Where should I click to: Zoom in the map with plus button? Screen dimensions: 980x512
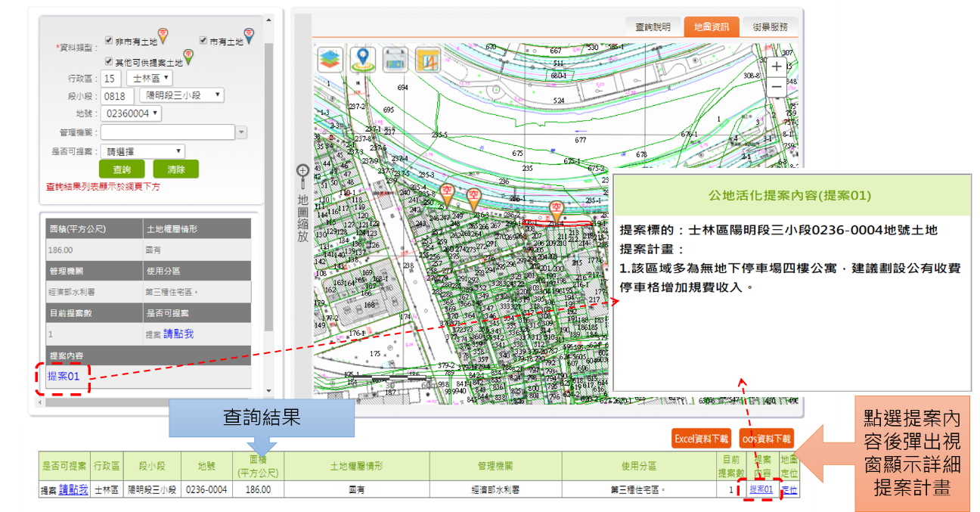pyautogui.click(x=777, y=67)
